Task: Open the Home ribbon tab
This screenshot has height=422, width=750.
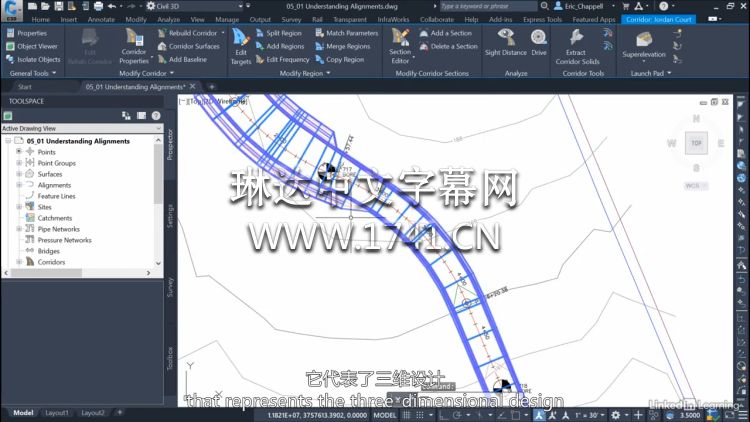Action: 41,20
